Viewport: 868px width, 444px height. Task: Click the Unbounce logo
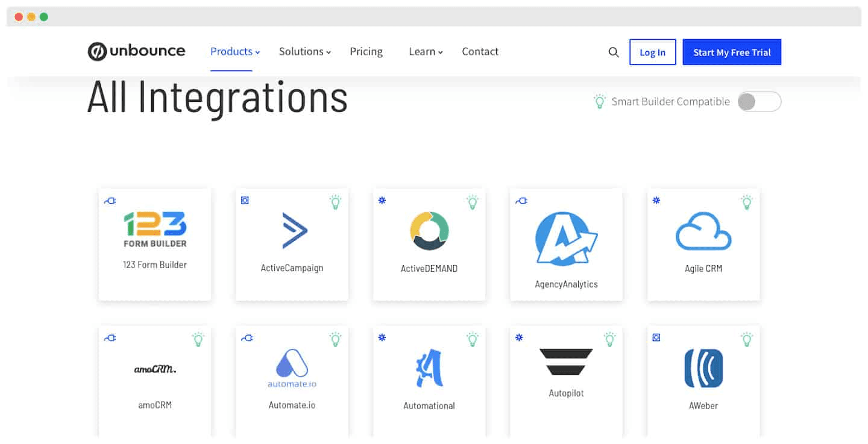point(136,52)
